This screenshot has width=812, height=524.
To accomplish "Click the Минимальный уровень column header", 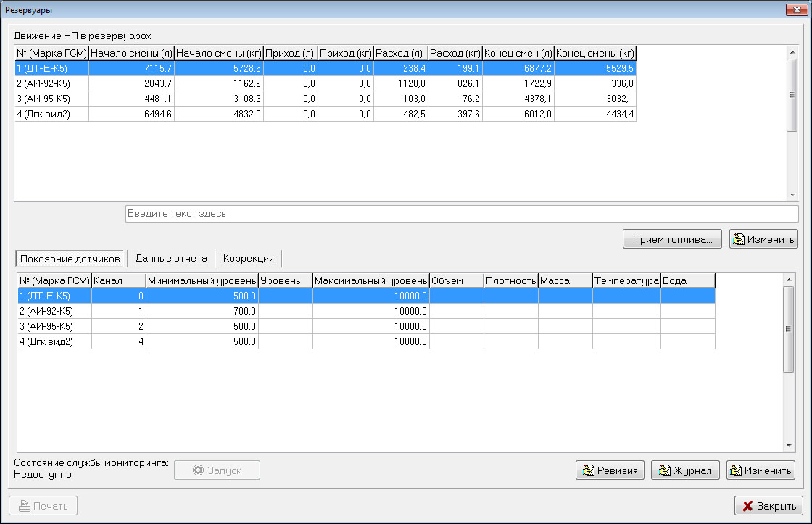I will [202, 280].
